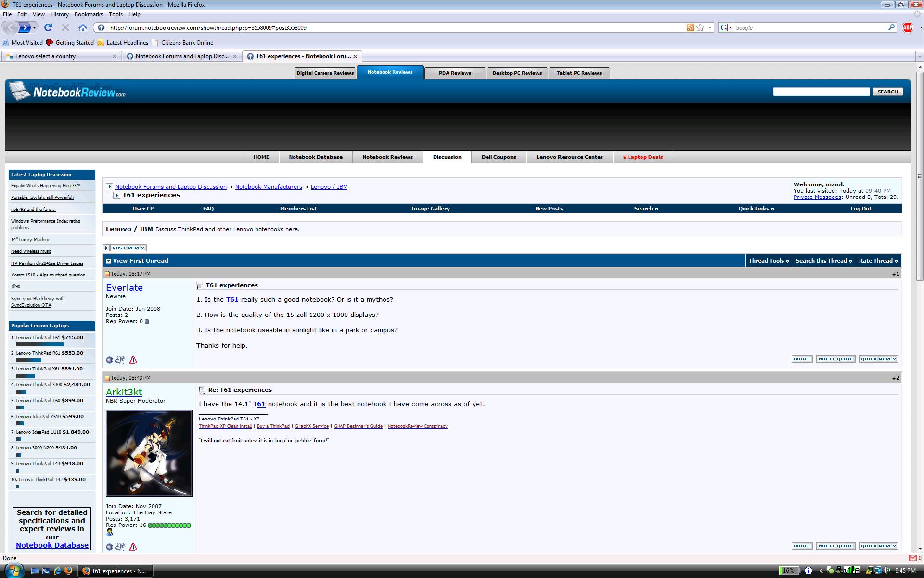Expand the Quick Links dropdown
Viewport: 924px width, 578px height.
click(756, 209)
